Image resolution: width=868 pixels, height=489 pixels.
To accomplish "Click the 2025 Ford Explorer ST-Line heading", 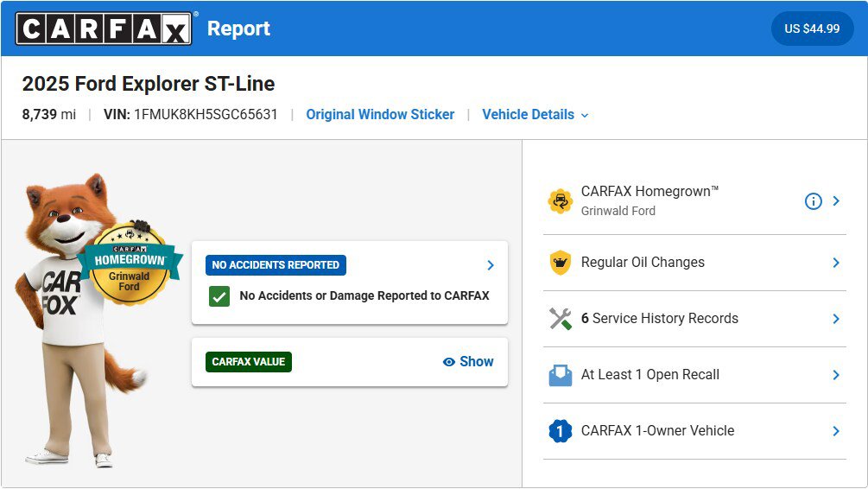I will [149, 84].
